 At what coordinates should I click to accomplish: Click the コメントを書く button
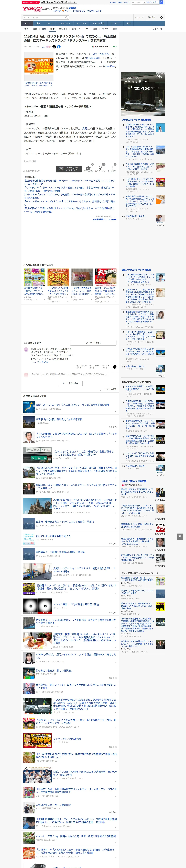(x=93, y=343)
